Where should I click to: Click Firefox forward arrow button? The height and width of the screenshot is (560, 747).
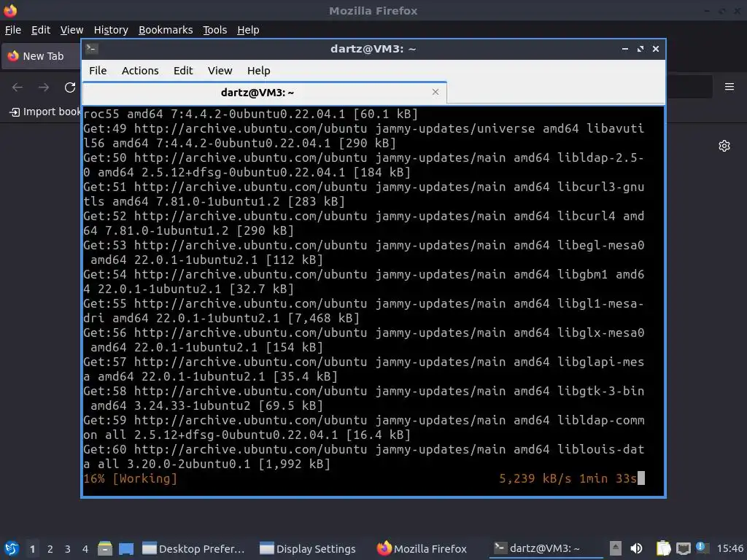coord(44,87)
